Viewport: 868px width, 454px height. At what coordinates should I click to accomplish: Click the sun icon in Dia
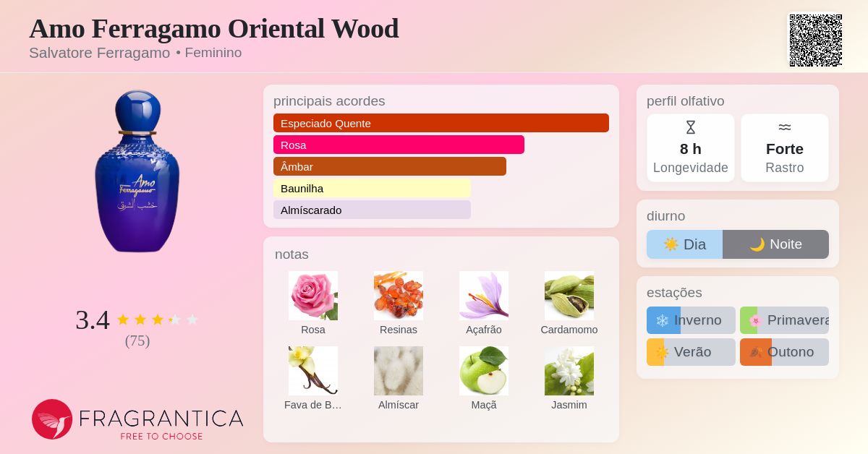[671, 244]
